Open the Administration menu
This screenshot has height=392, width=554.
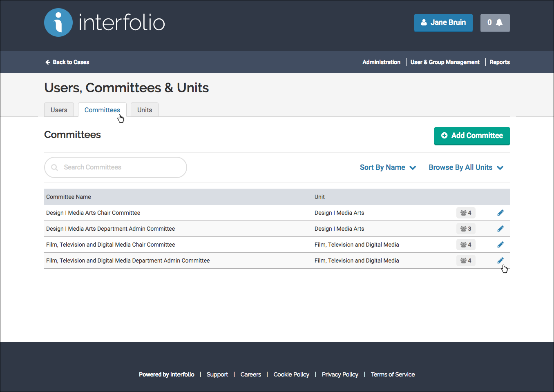(x=381, y=62)
